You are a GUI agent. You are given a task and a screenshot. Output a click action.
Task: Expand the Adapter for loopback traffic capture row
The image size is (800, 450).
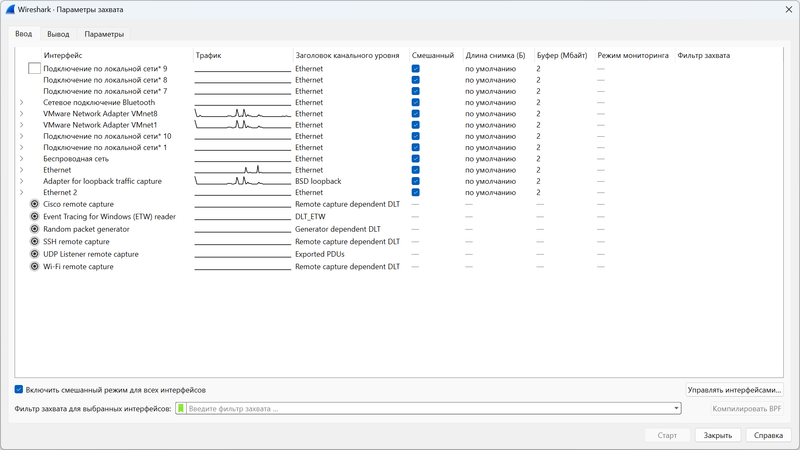(21, 181)
